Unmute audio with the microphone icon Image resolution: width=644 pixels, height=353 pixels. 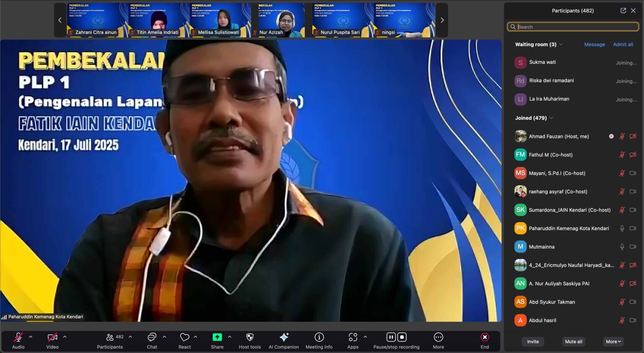18,337
